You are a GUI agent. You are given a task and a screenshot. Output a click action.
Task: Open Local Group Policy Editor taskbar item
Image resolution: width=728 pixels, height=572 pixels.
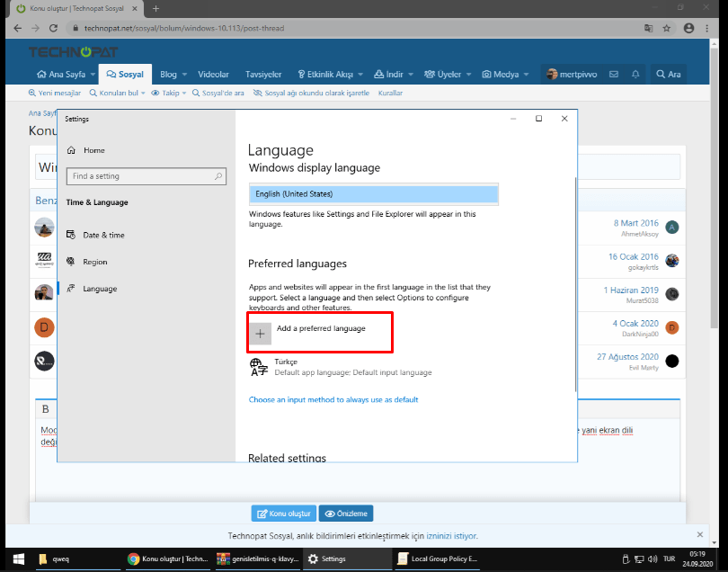[x=439, y=559]
